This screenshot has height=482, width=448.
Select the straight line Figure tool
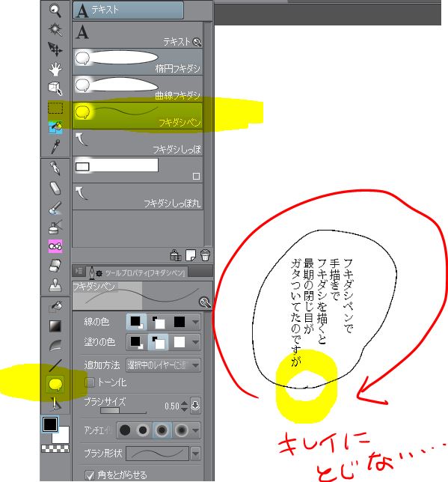tap(55, 365)
